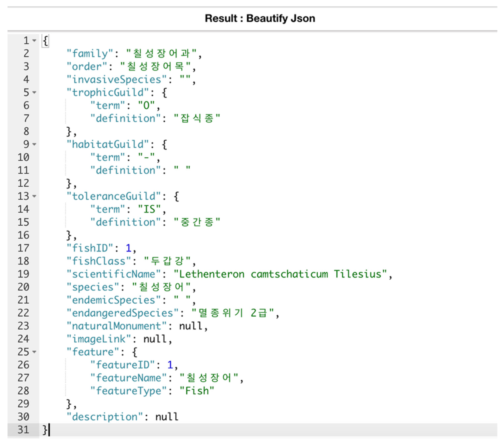Click the "scientificName" key text

pyautogui.click(x=114, y=274)
